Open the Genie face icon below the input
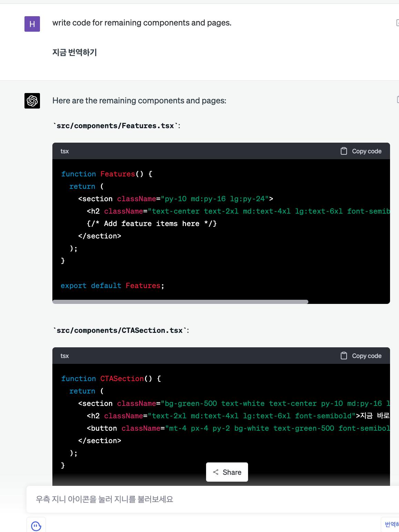Viewport: 399px width, 532px height. (36, 525)
